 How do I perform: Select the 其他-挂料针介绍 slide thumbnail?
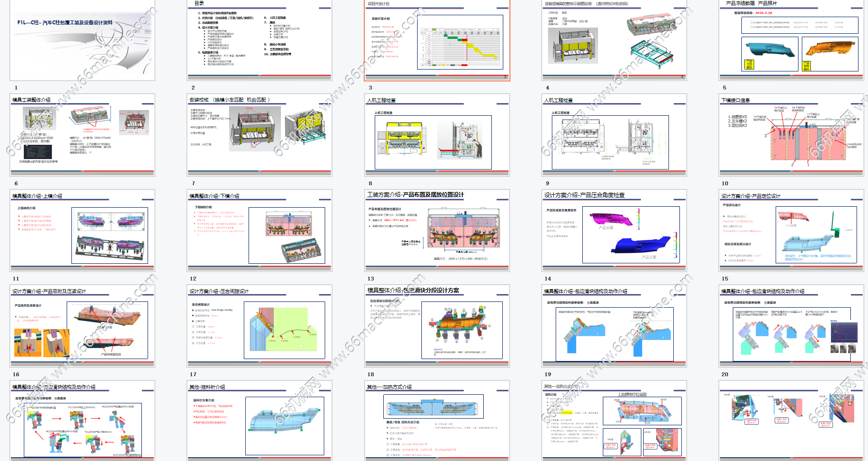point(259,421)
